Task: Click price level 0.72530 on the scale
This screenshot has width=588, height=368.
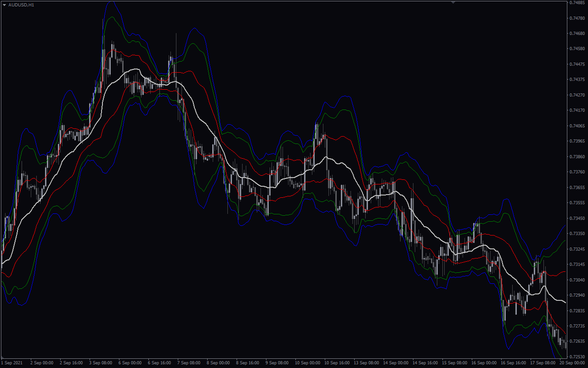Action: [x=577, y=357]
